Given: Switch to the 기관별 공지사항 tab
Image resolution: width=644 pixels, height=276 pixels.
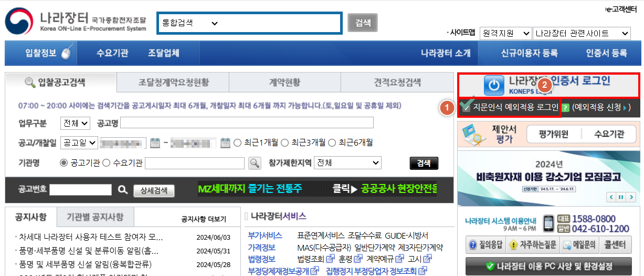Looking at the screenshot, I should [x=94, y=217].
